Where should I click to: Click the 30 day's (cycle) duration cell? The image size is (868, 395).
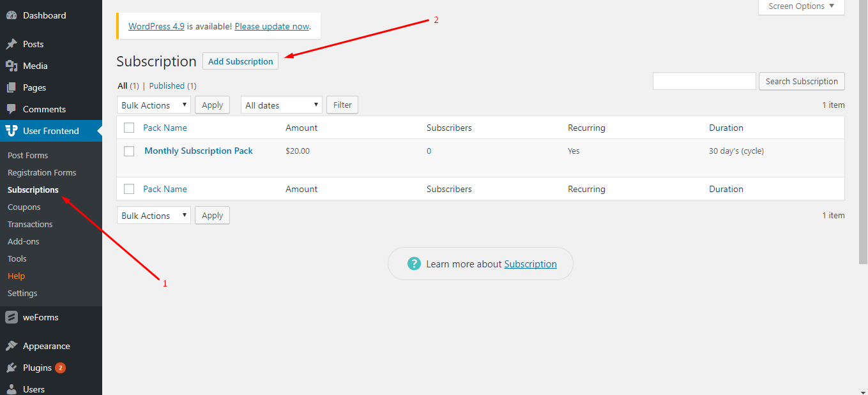(736, 151)
